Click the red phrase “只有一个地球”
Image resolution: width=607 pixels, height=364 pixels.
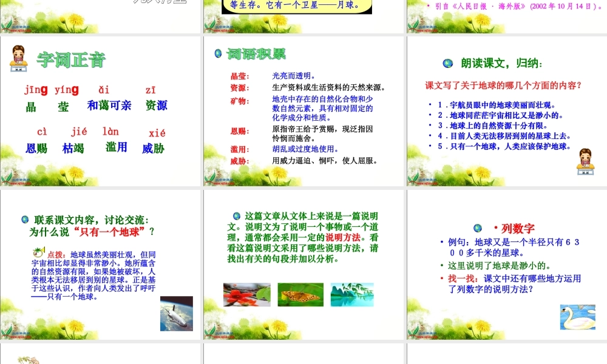tap(109, 232)
